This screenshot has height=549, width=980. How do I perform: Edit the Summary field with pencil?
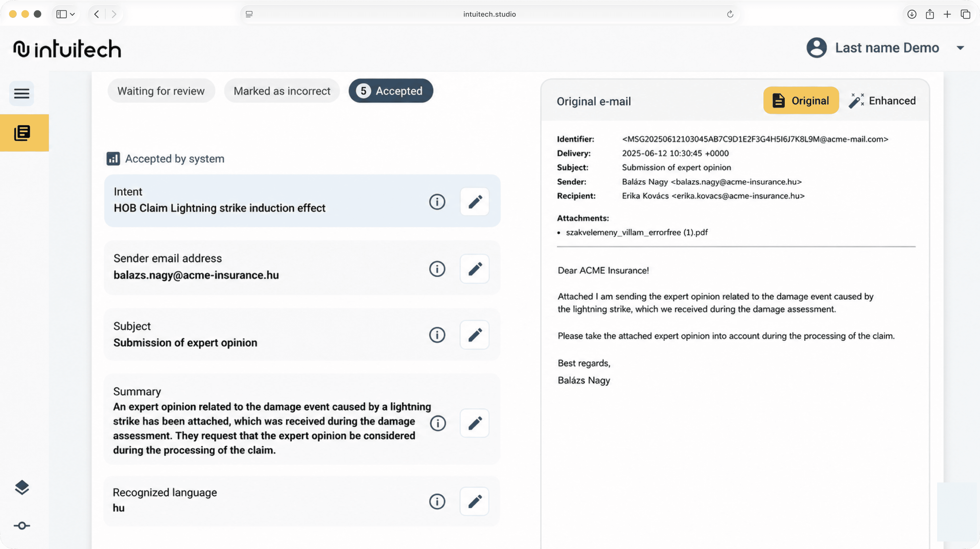pyautogui.click(x=474, y=423)
